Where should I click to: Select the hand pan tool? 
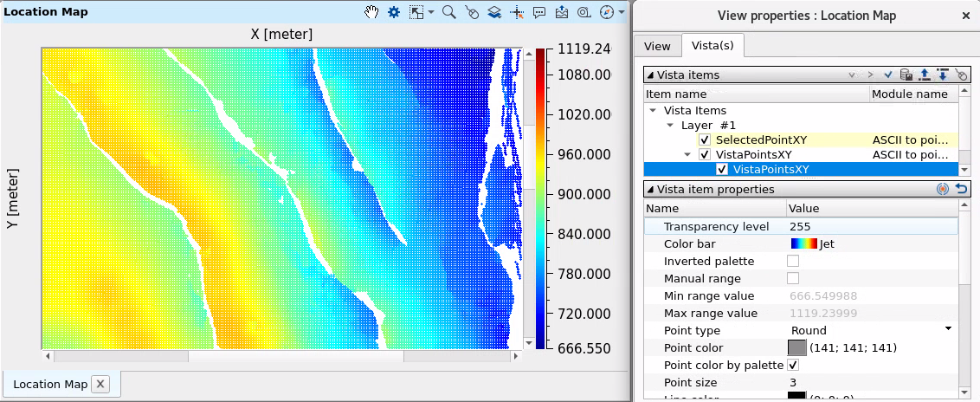point(371,12)
